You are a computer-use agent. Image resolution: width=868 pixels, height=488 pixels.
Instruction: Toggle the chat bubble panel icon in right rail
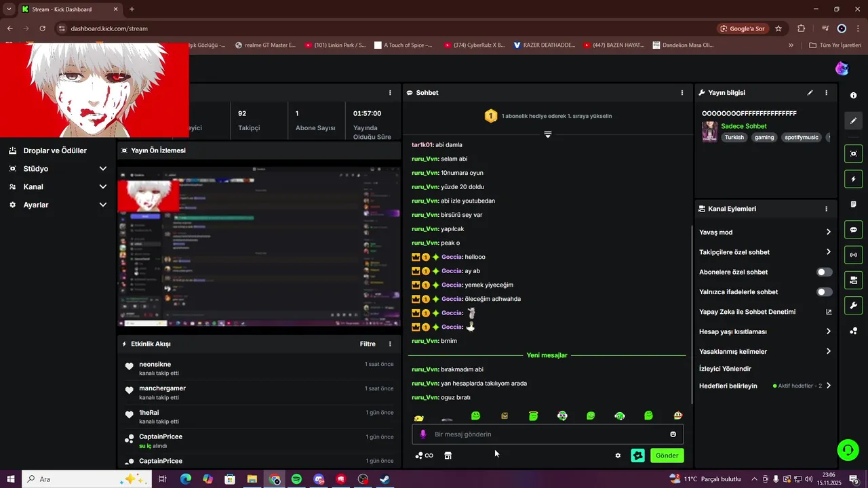click(854, 230)
